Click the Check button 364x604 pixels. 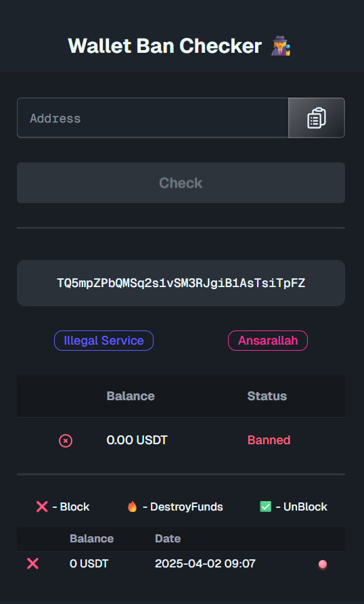click(181, 183)
